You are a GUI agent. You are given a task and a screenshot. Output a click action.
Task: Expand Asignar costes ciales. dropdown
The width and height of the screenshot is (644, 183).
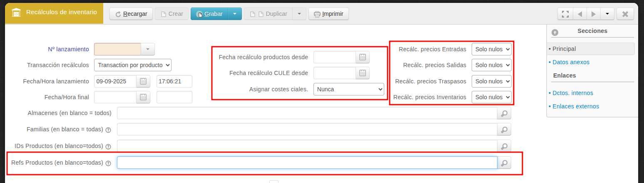tap(348, 89)
